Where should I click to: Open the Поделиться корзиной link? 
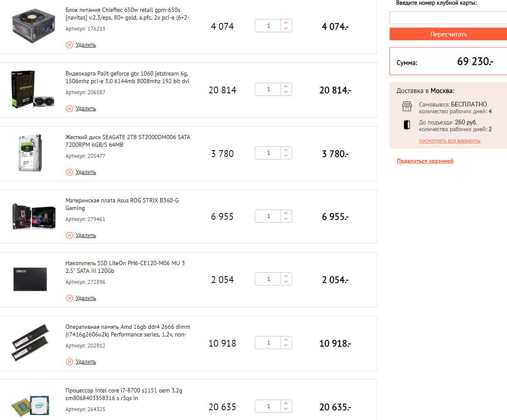pyautogui.click(x=425, y=161)
